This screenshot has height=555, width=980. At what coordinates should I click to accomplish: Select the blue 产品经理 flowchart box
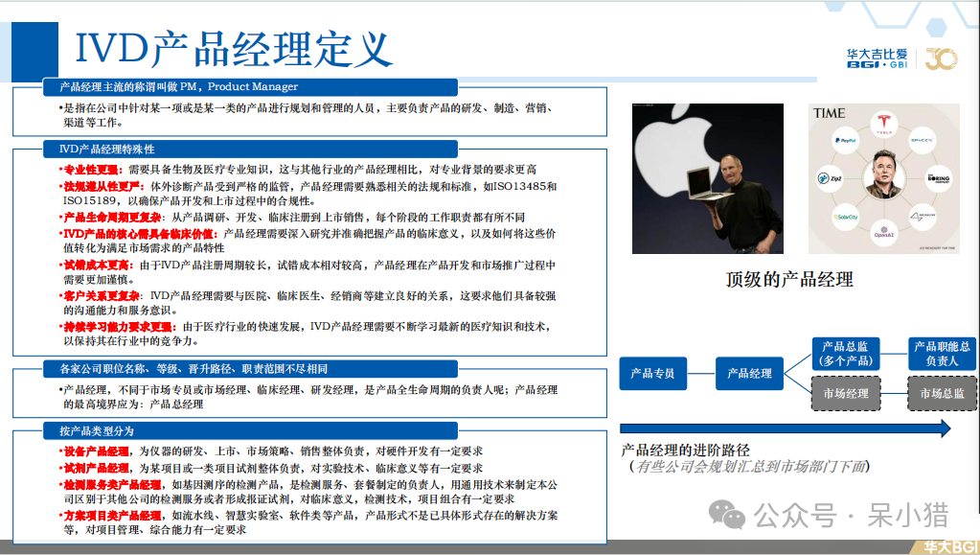pyautogui.click(x=749, y=373)
